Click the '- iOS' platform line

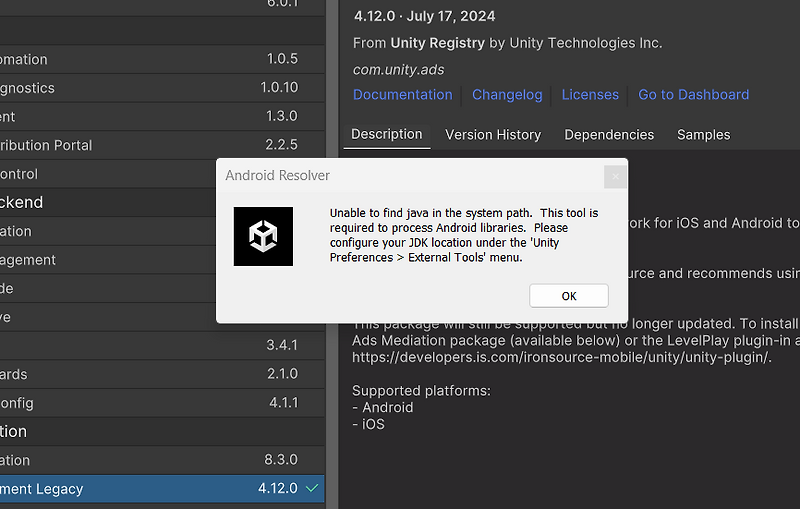[x=368, y=424]
